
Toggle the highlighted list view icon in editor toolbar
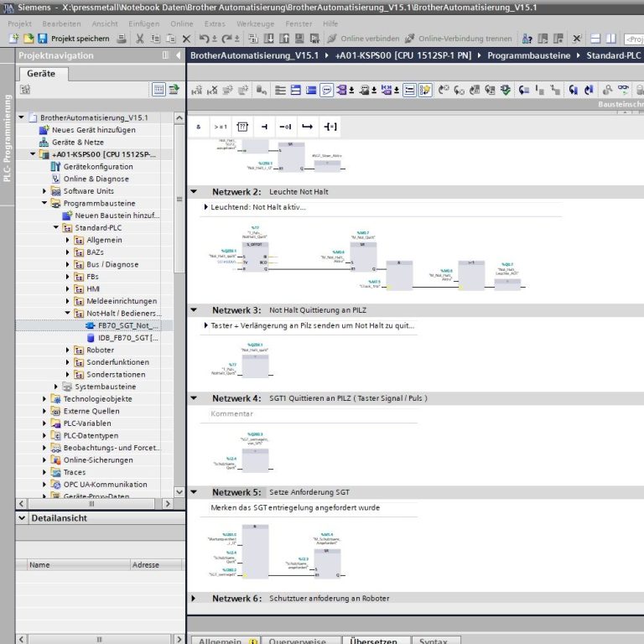(409, 90)
